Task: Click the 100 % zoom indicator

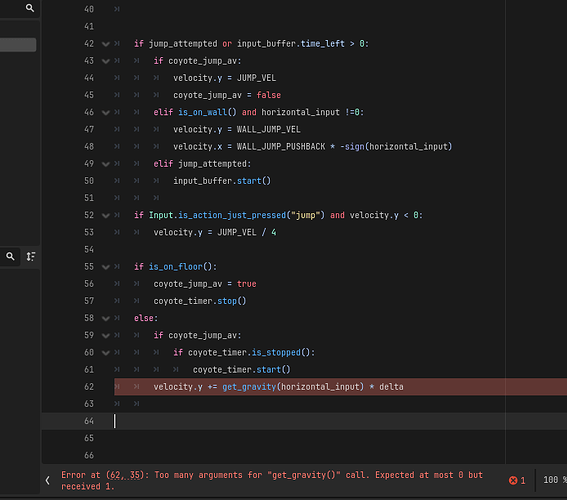Action: [x=555, y=480]
